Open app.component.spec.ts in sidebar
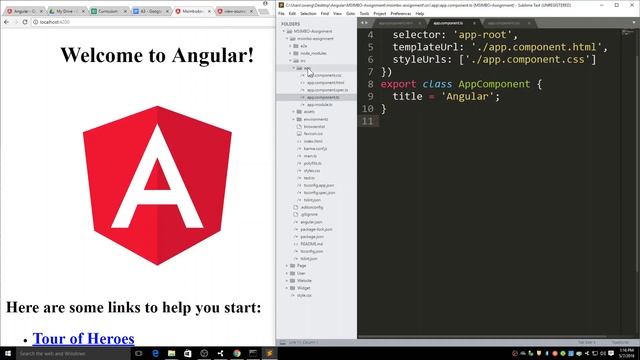Viewport: 640px width, 360px height. tap(328, 90)
